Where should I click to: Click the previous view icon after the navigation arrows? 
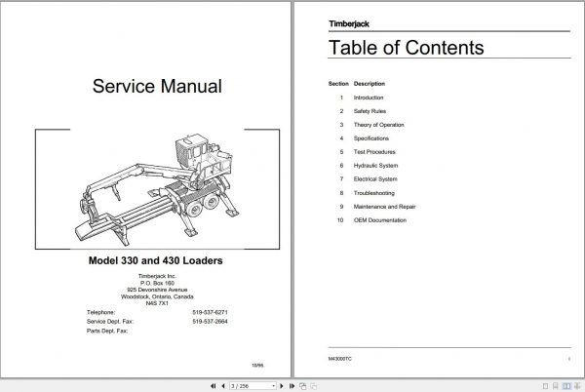pos(303,386)
